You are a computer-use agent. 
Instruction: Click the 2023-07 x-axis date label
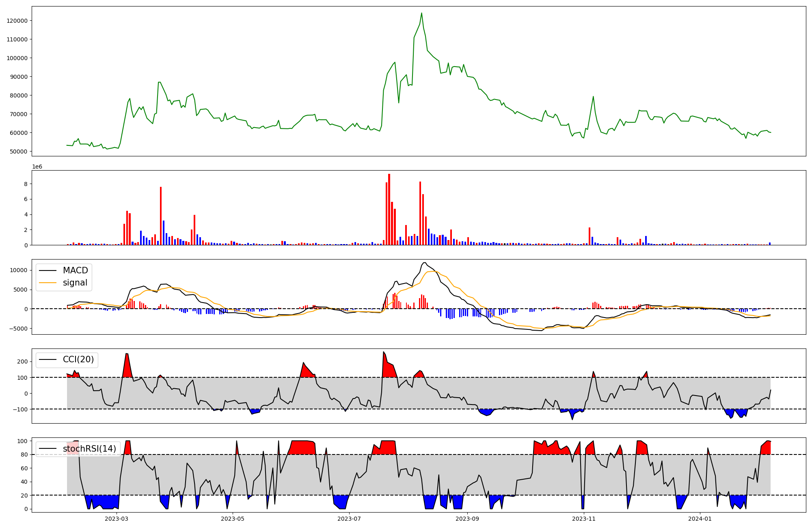coord(349,519)
